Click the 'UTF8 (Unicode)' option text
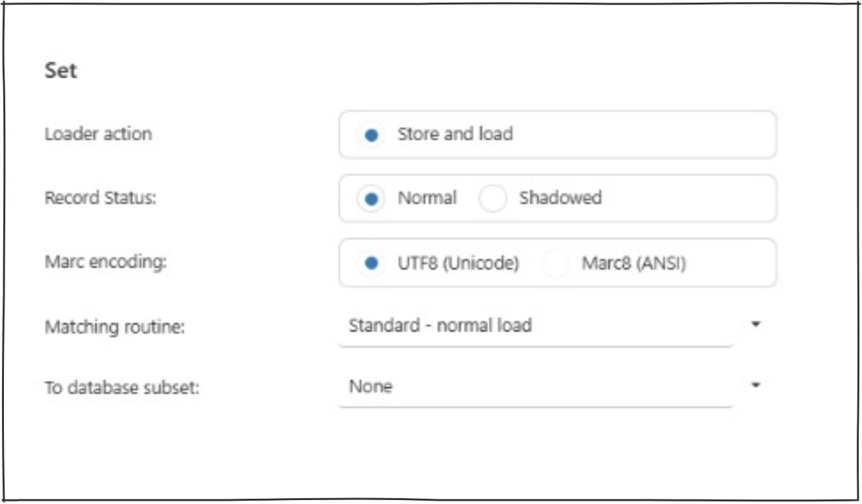862x504 pixels. (459, 264)
